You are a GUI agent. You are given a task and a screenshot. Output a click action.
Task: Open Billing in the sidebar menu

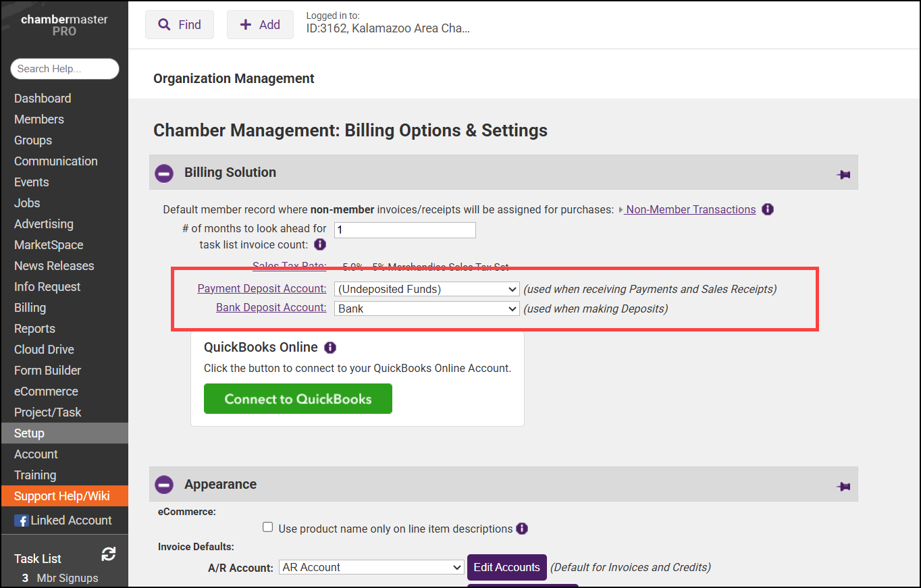click(x=30, y=308)
